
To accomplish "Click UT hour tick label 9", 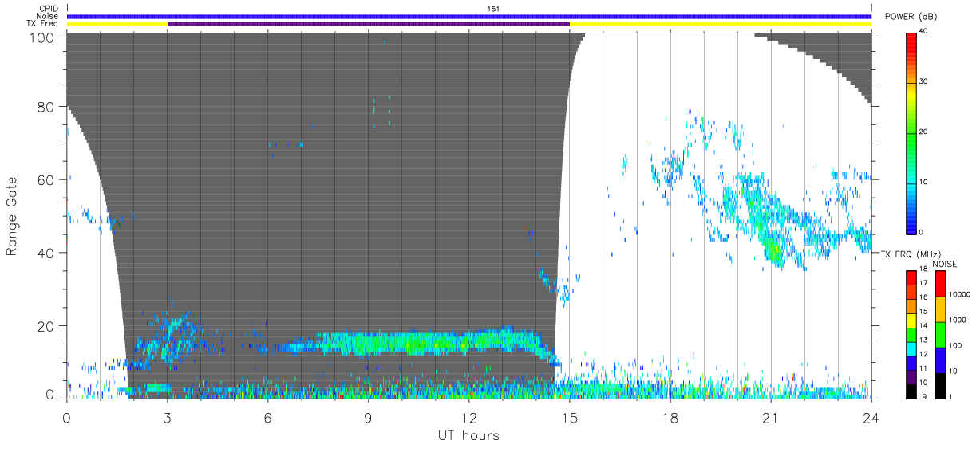I will tap(369, 417).
